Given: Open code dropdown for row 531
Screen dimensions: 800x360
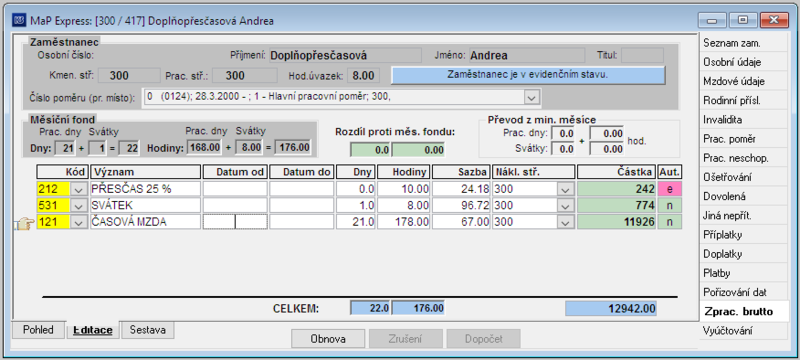Looking at the screenshot, I should pyautogui.click(x=79, y=205).
